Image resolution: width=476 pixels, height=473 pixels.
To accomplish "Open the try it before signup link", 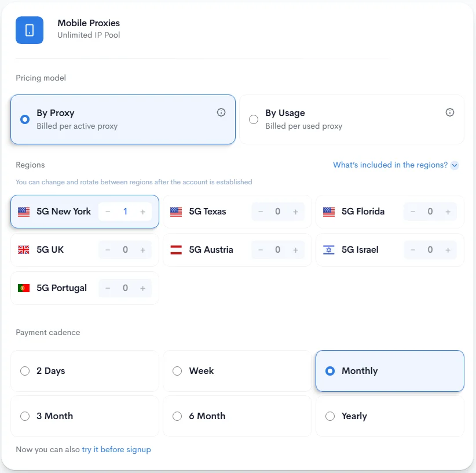I will pyautogui.click(x=116, y=449).
